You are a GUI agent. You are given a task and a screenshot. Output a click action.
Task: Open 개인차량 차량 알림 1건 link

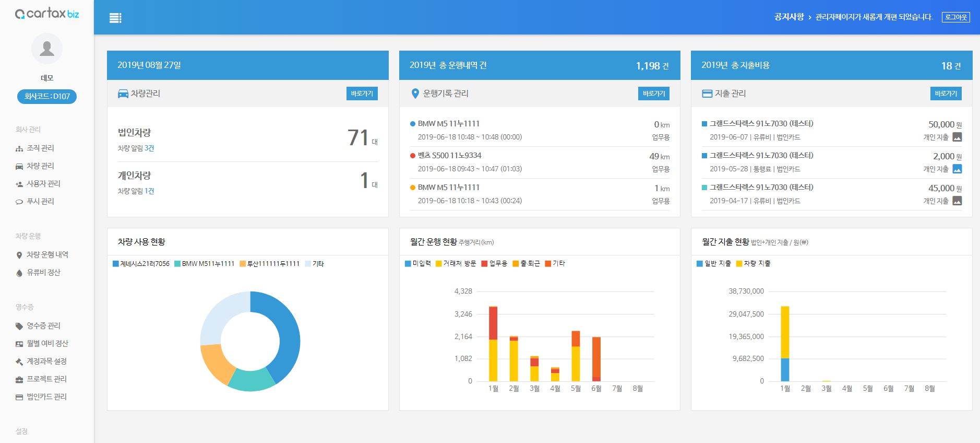136,191
